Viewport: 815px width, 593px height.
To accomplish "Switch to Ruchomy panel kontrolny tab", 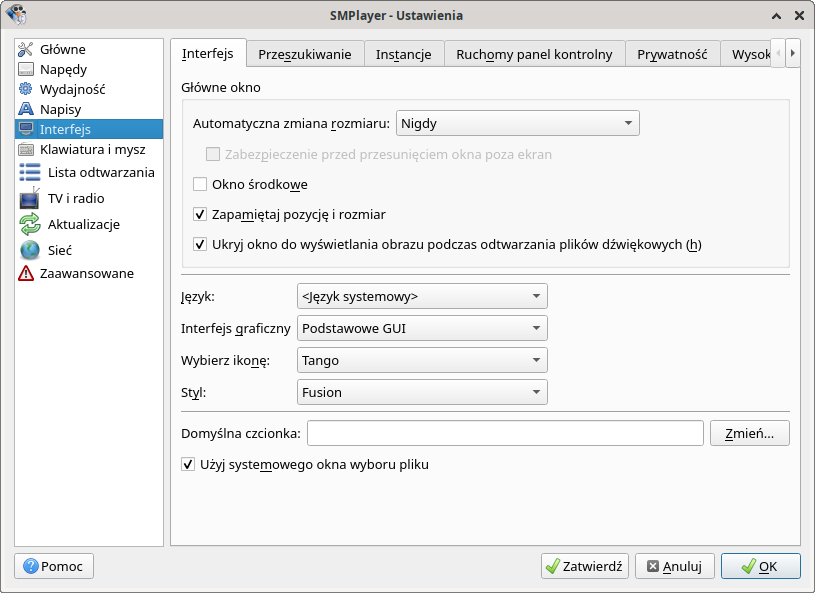I will pos(534,54).
